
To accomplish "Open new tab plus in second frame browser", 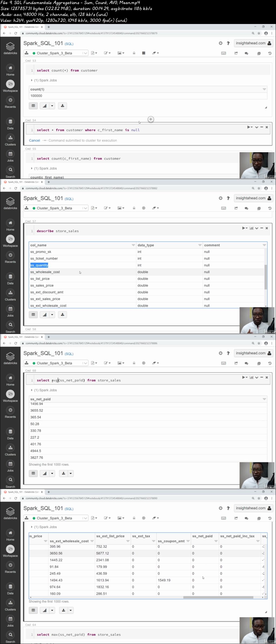I will [49, 182].
